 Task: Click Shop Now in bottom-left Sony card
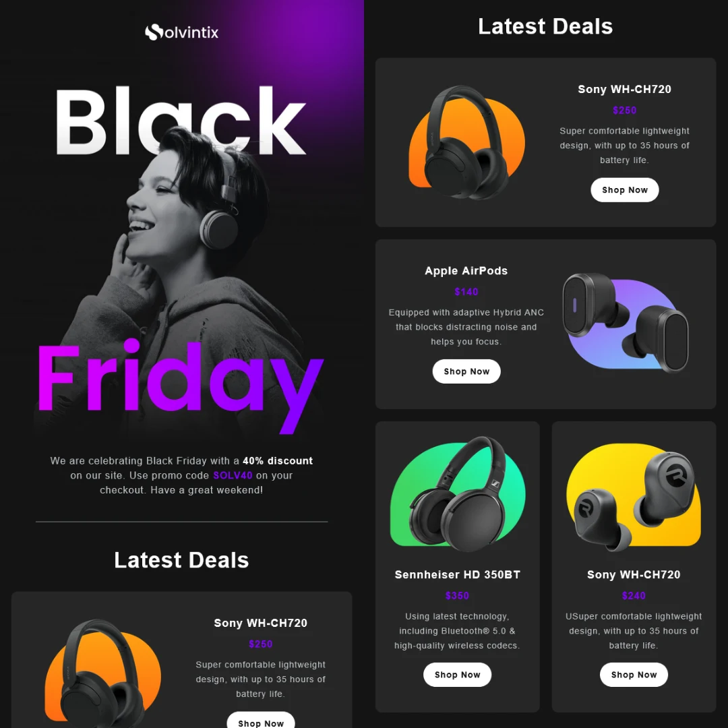tap(260, 721)
